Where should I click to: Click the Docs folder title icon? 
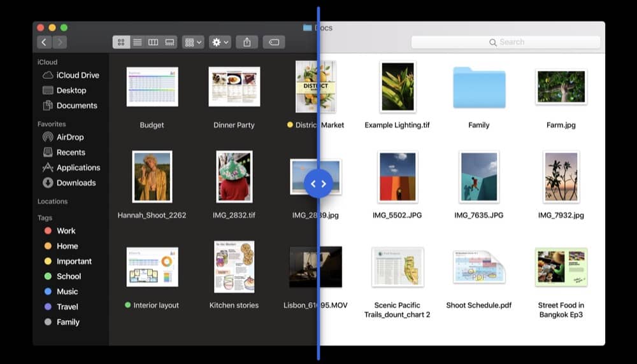(x=307, y=27)
